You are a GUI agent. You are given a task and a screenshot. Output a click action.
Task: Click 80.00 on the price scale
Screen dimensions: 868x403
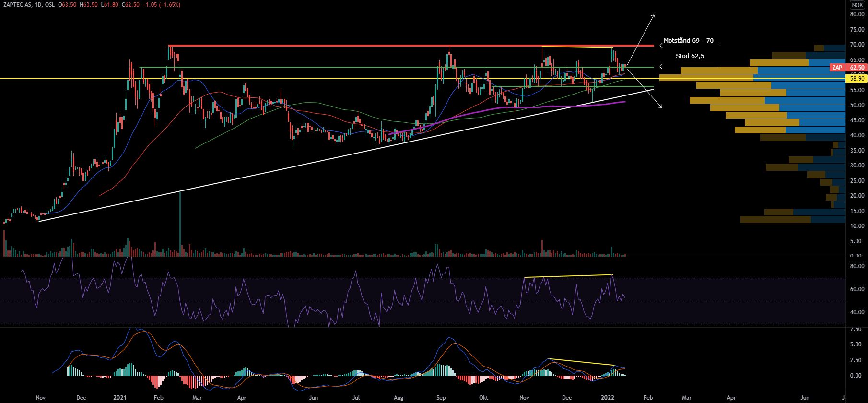pos(857,14)
